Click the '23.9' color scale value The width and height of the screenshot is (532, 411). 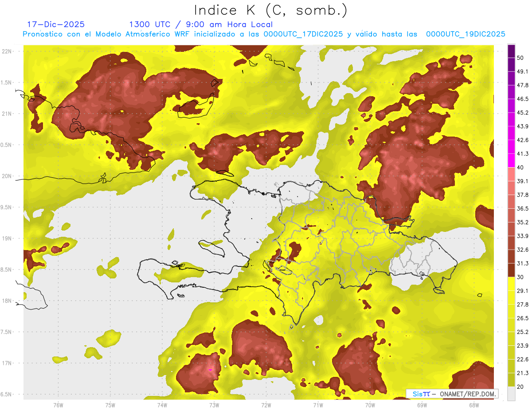522,346
